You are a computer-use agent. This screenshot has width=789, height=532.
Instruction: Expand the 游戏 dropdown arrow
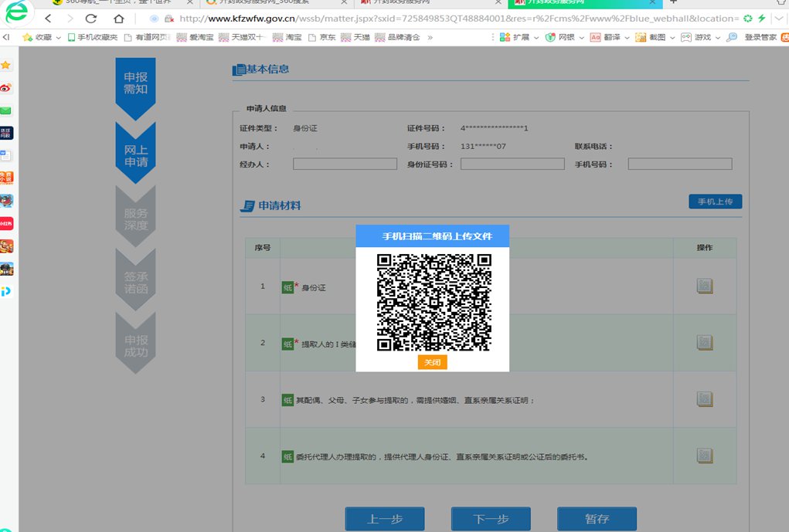(718, 38)
